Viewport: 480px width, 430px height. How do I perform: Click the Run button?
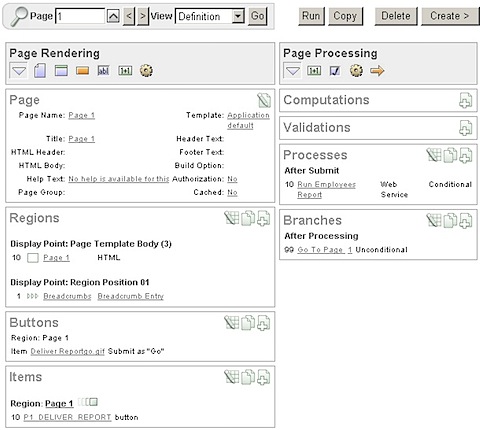coord(311,16)
